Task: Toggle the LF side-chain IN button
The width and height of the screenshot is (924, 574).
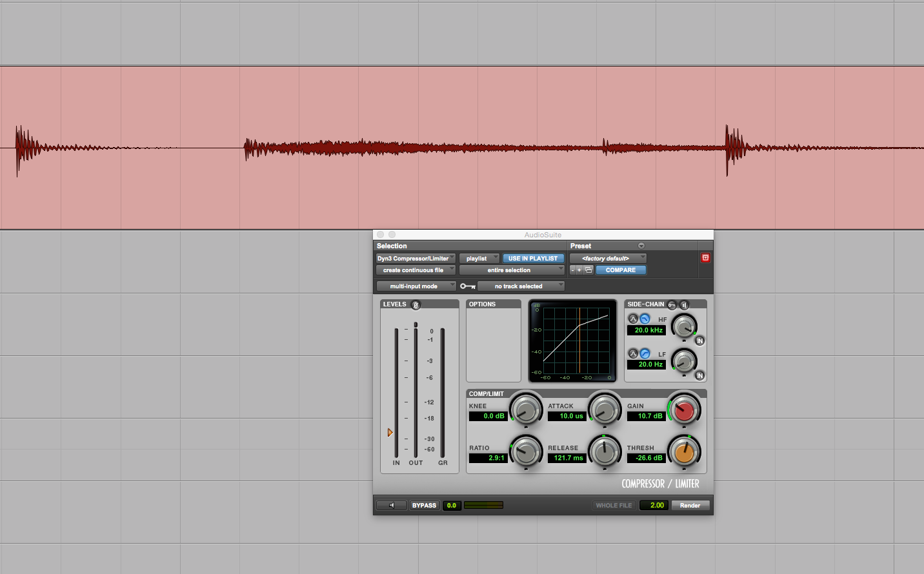Action: tap(699, 375)
